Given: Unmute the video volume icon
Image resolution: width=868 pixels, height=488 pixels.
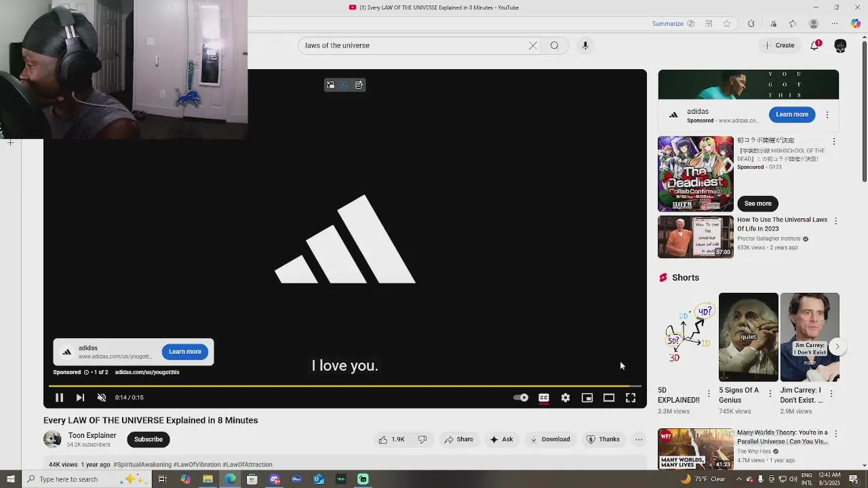Looking at the screenshot, I should point(102,398).
